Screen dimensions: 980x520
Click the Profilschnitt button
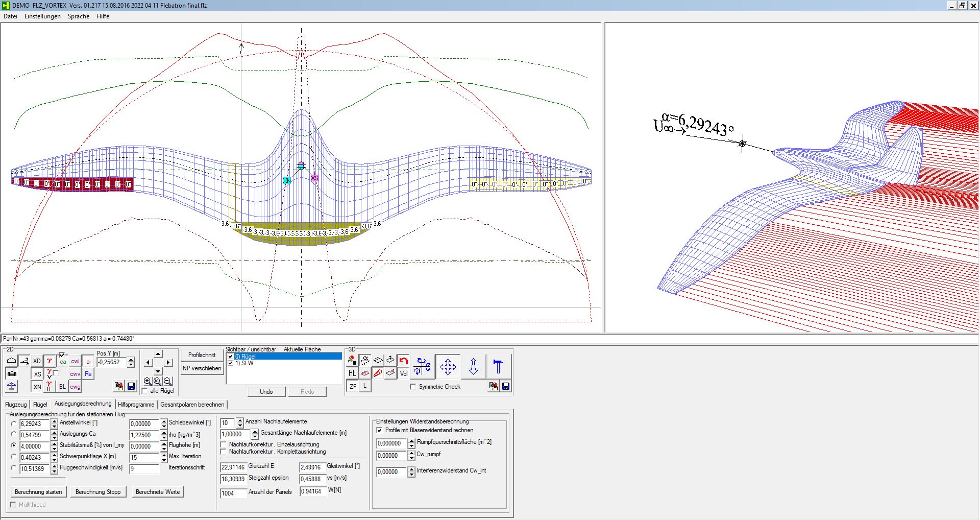(202, 355)
